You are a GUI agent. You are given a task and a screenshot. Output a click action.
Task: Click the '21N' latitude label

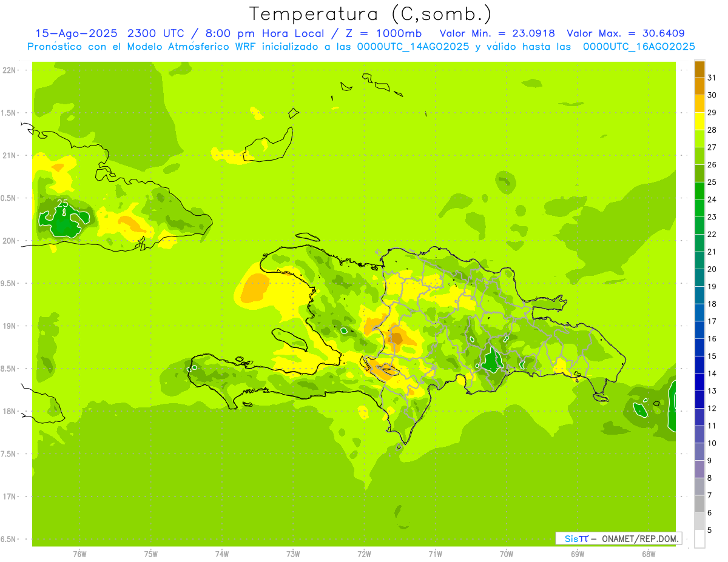pyautogui.click(x=9, y=156)
